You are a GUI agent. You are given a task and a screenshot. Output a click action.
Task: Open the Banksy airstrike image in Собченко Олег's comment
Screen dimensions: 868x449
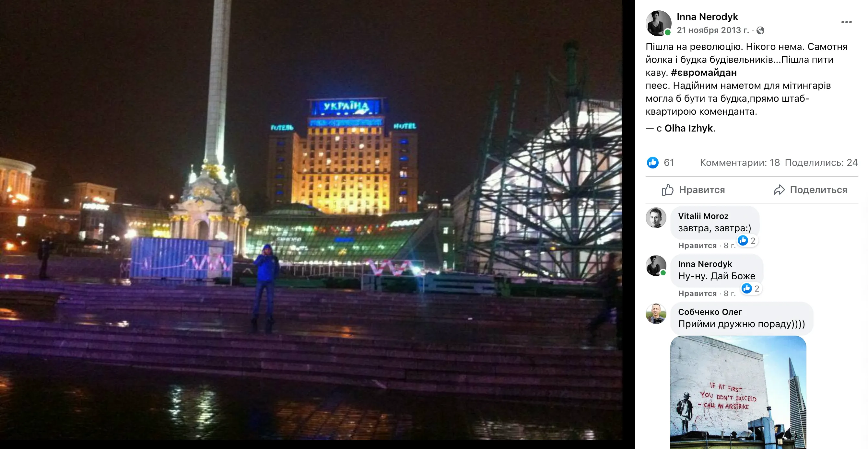tap(738, 392)
